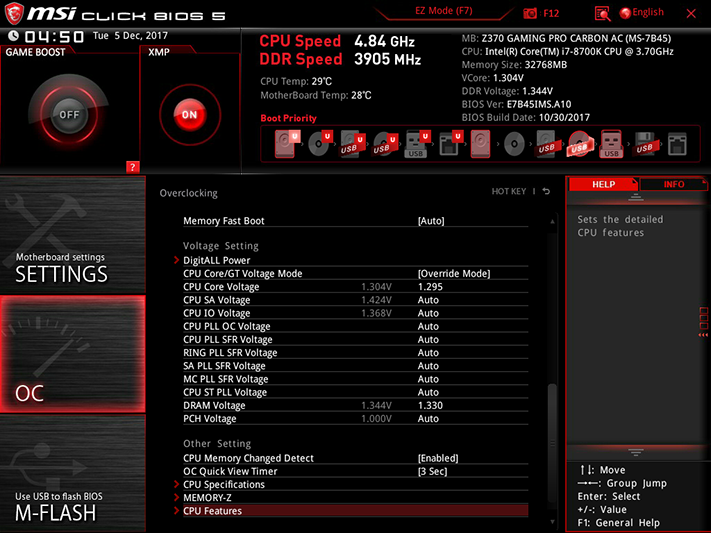Screen dimensions: 711x533
Task: Toggle the XMP button currently ON
Action: [x=190, y=115]
